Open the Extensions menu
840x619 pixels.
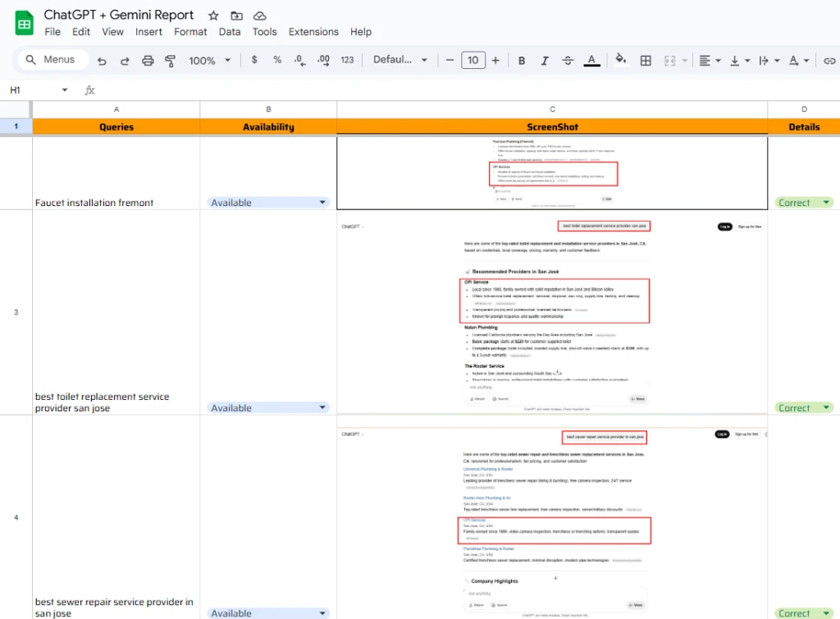pyautogui.click(x=313, y=32)
